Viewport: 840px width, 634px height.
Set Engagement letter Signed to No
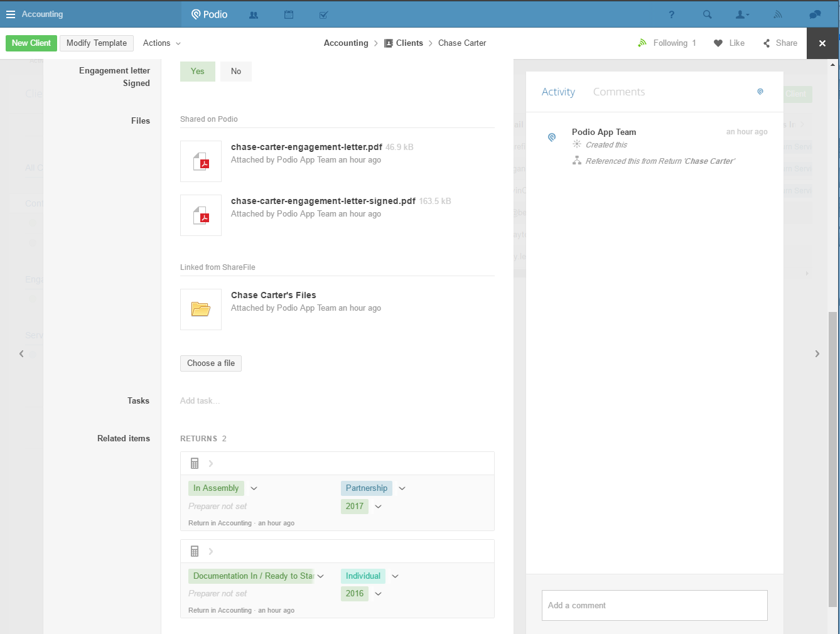coord(236,72)
